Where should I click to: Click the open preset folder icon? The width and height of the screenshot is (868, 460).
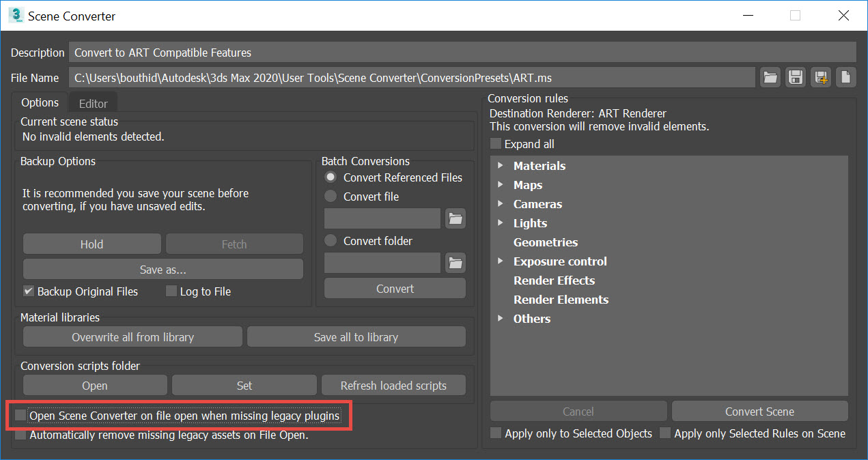pos(770,78)
